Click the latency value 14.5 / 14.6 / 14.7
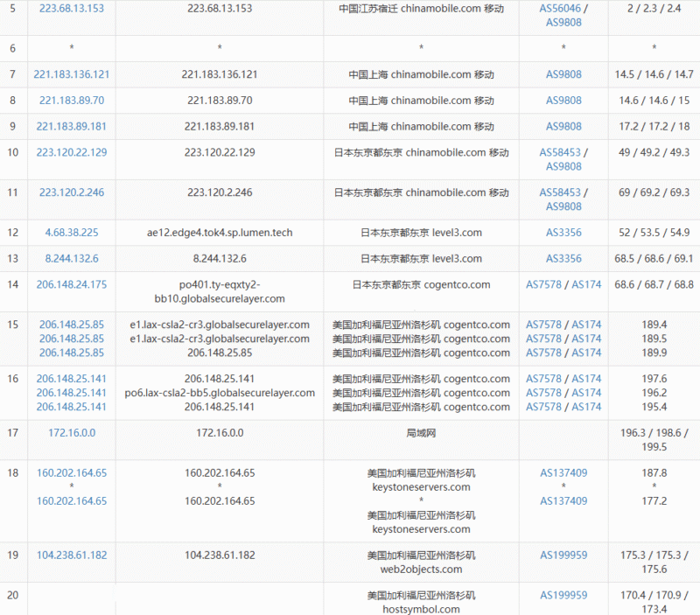Screen dimensions: 700x615 pyautogui.click(x=654, y=74)
